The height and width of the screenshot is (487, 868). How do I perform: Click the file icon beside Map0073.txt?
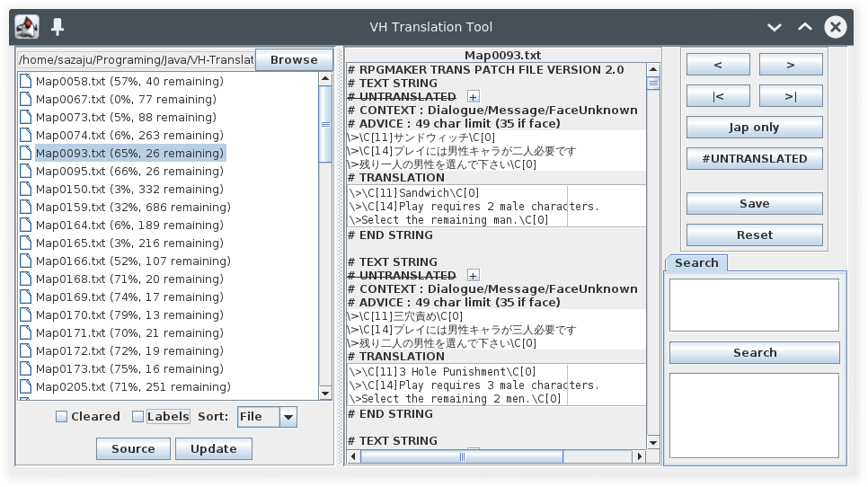(25, 118)
